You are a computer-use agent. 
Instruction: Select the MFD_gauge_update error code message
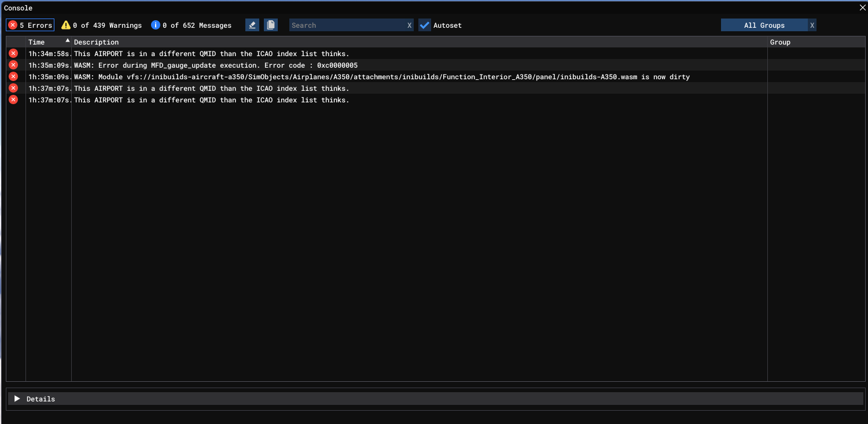215,65
